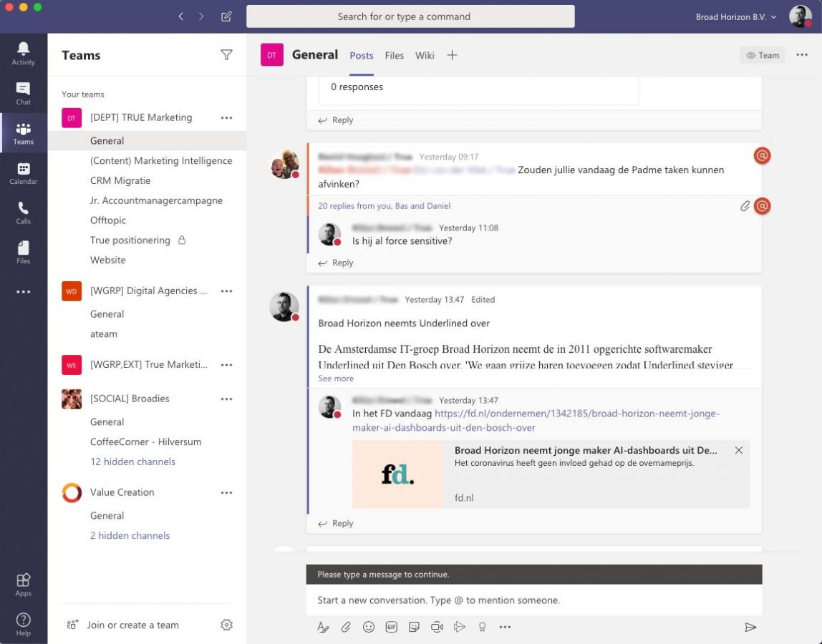Screen dimensions: 822x644
Task: Open the GIF picker
Action: point(391,627)
